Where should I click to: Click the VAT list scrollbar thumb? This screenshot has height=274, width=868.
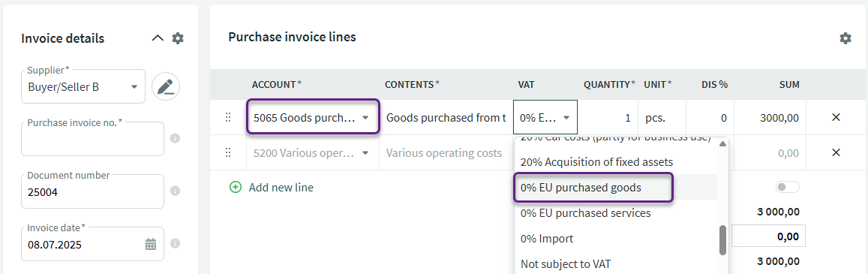pos(722,241)
